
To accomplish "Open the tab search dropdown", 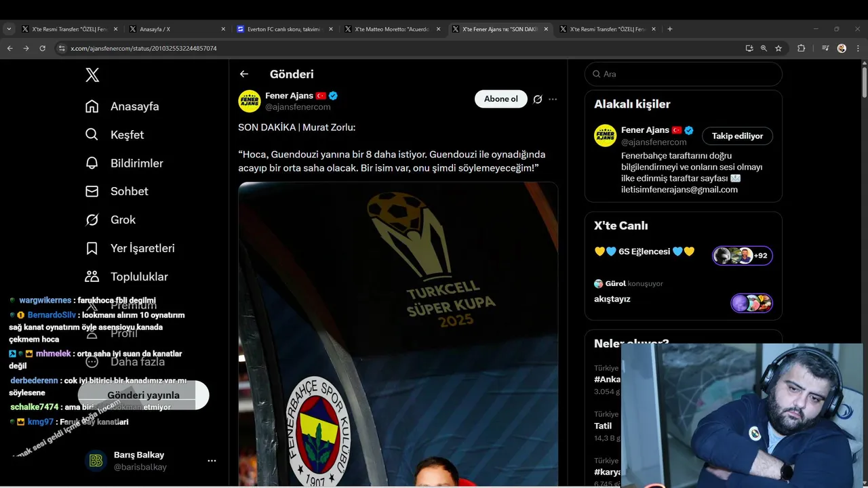I will tap(9, 29).
